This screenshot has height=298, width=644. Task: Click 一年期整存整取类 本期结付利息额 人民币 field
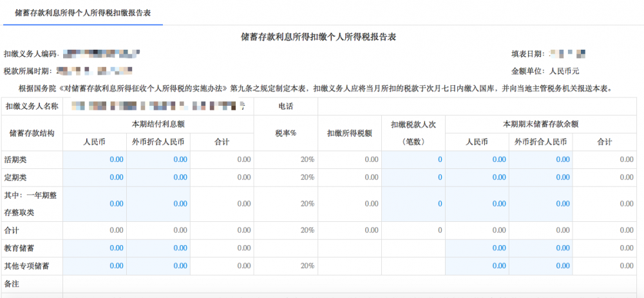pos(95,204)
